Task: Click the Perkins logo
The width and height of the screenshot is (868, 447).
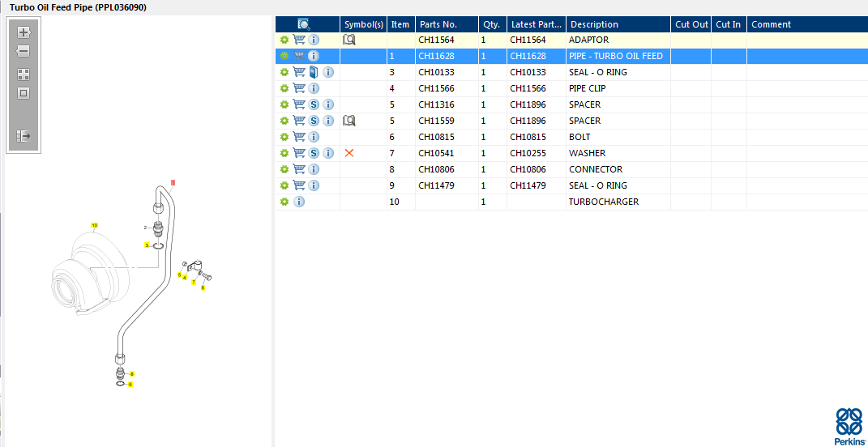Action: pyautogui.click(x=849, y=427)
